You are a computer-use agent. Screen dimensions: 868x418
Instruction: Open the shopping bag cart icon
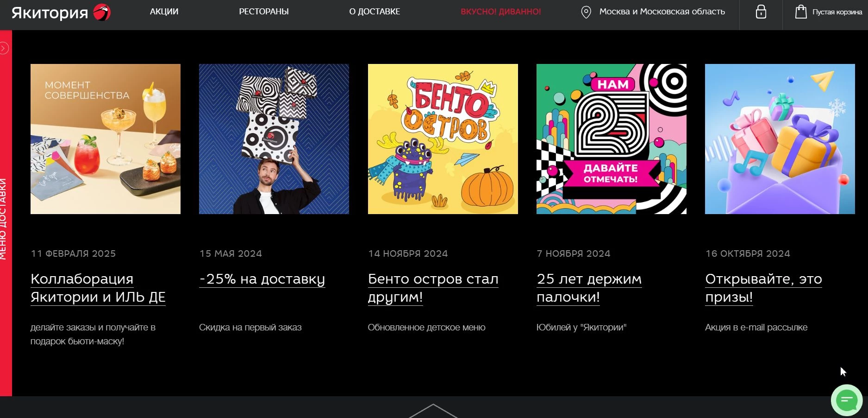(x=801, y=12)
